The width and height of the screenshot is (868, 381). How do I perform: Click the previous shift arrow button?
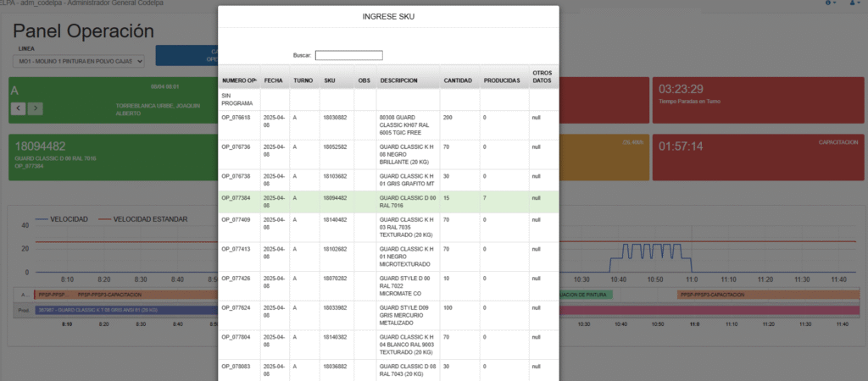click(x=19, y=108)
